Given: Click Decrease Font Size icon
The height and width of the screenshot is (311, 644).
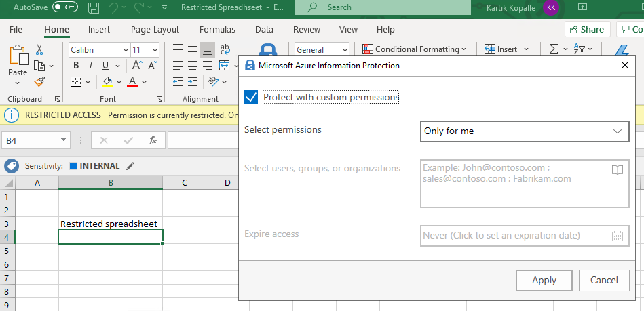Looking at the screenshot, I should point(153,66).
